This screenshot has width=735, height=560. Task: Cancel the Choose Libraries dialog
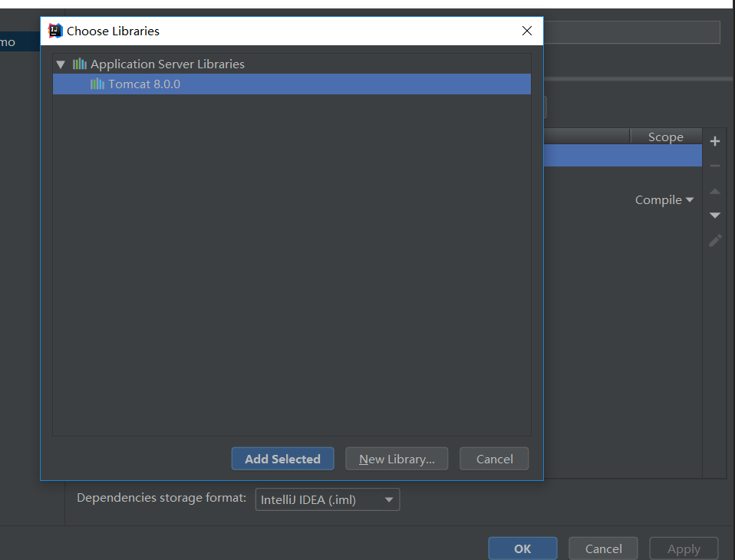(494, 459)
